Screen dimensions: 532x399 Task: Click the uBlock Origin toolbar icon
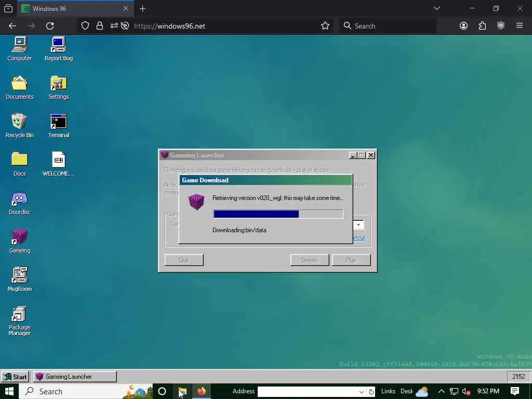pos(501,26)
